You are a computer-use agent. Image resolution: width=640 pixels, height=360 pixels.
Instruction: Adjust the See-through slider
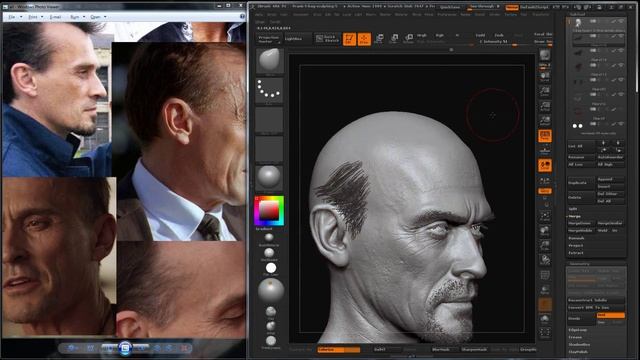(484, 7)
